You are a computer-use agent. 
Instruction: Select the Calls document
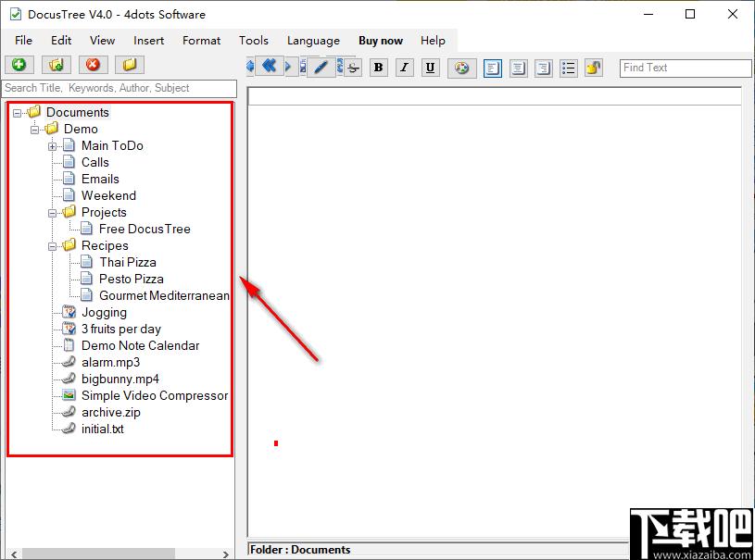[94, 162]
